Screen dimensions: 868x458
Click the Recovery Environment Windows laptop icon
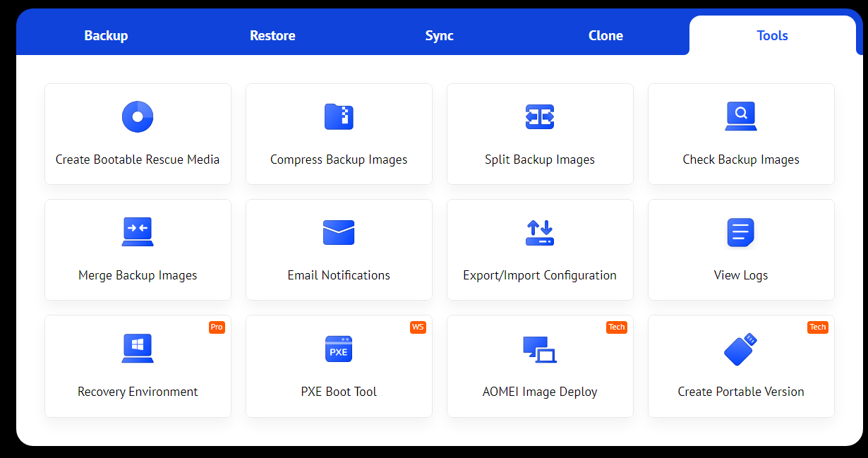pyautogui.click(x=138, y=349)
